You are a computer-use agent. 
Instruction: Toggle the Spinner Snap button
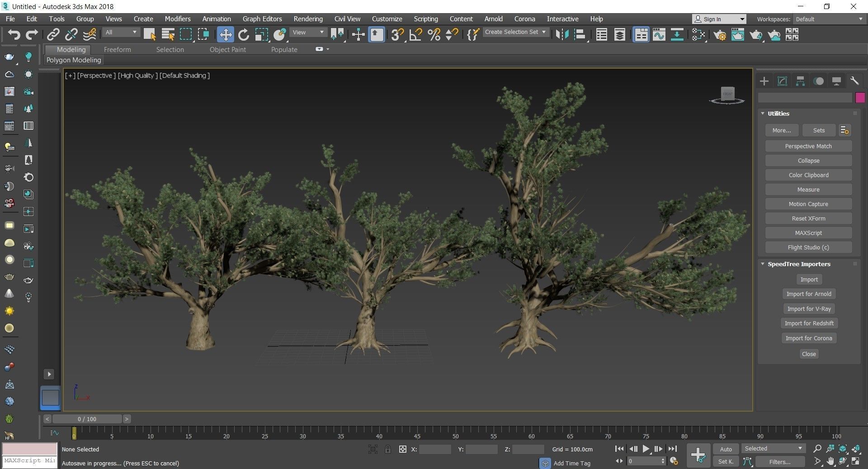point(452,35)
